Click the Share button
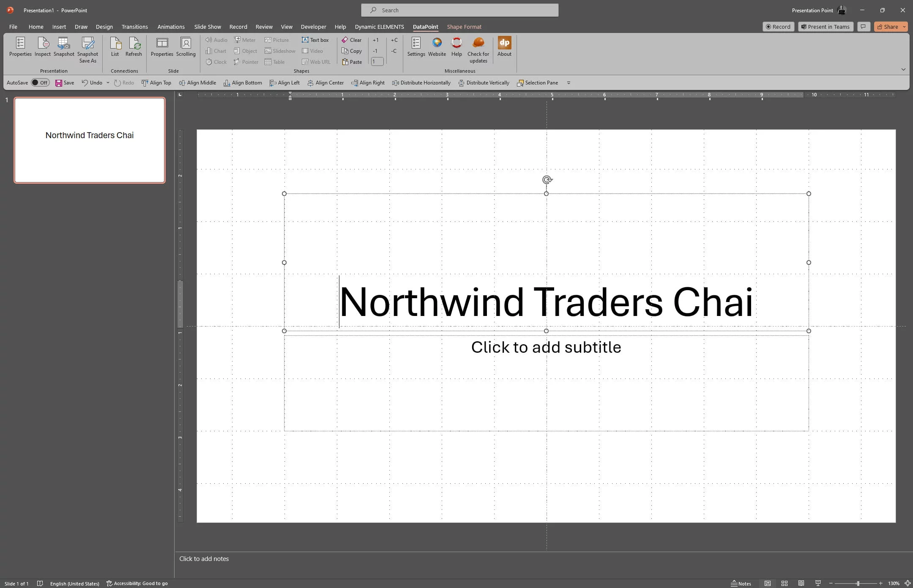The height and width of the screenshot is (588, 913). pyautogui.click(x=888, y=27)
